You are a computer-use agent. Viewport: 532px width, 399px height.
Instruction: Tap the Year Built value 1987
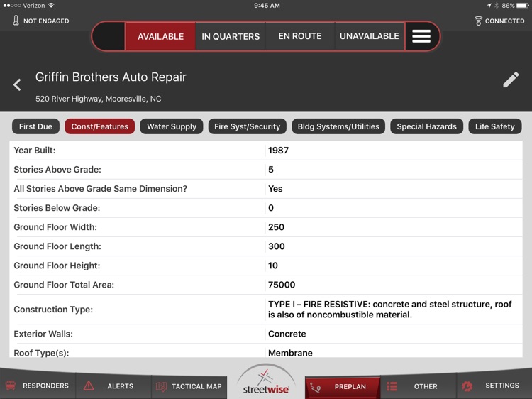click(278, 150)
